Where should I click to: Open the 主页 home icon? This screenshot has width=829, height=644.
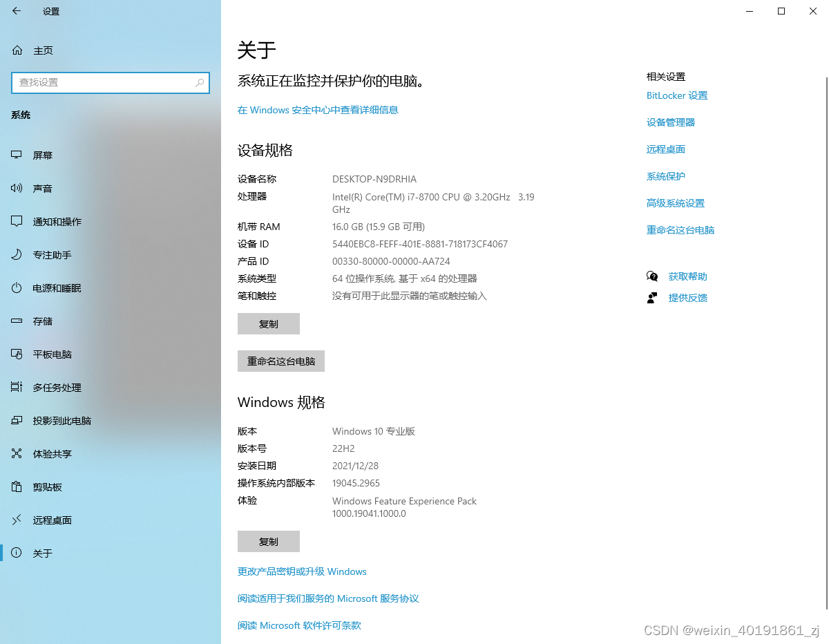15,50
